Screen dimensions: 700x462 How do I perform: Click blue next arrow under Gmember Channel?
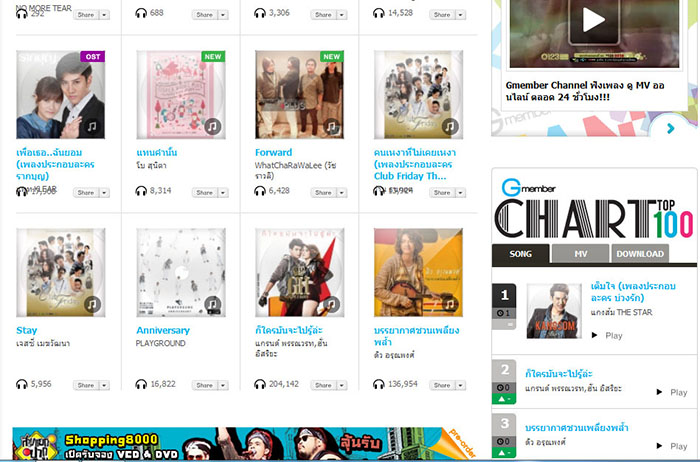click(x=671, y=129)
